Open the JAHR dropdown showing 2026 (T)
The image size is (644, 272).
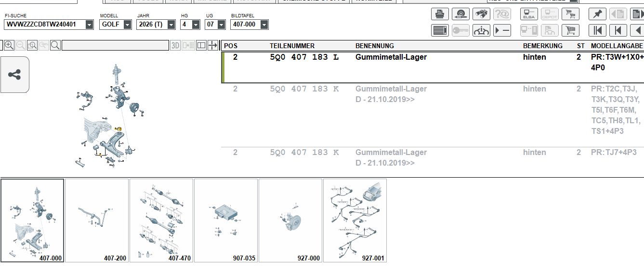[171, 25]
